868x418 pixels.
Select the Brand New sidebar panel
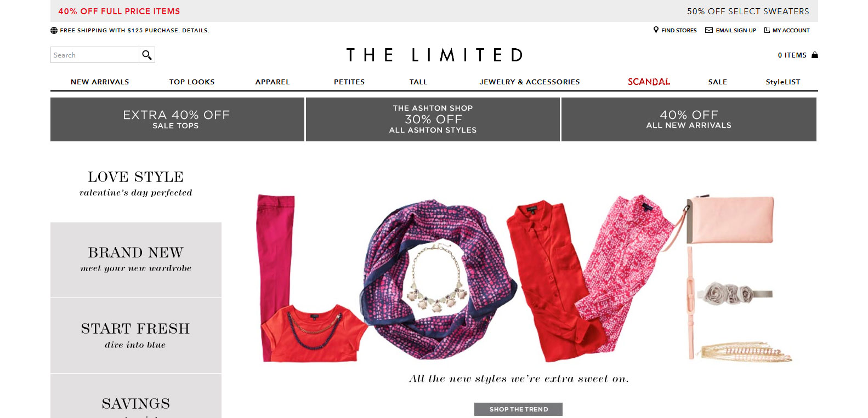[136, 260]
